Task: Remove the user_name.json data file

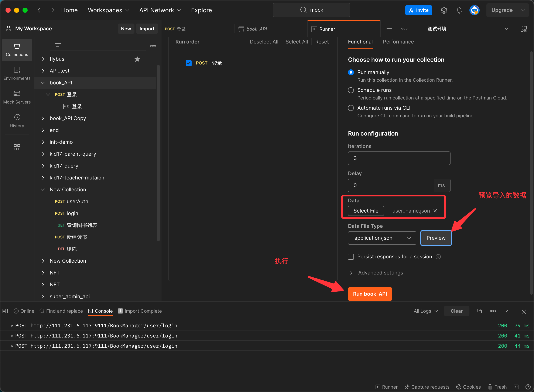Action: pos(435,211)
